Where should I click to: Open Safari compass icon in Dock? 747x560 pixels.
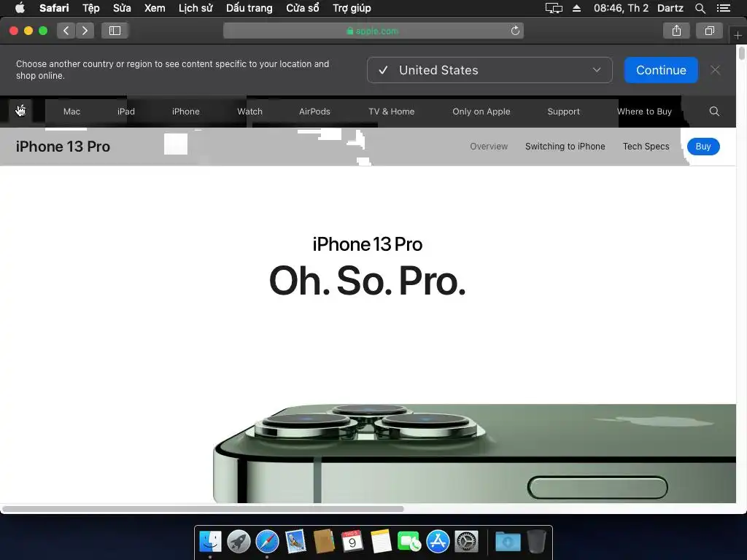click(x=267, y=542)
